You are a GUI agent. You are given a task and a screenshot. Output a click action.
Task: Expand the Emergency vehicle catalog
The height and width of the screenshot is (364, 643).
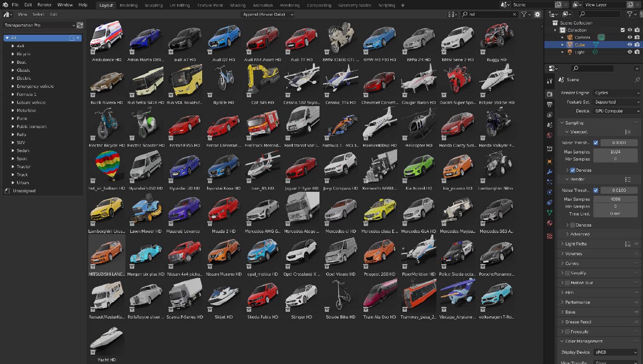pyautogui.click(x=13, y=86)
